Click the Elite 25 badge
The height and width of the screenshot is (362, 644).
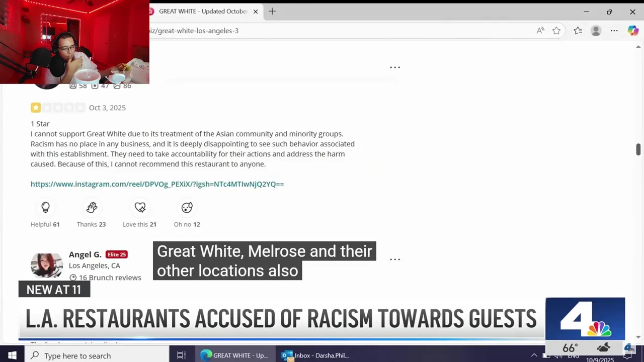pyautogui.click(x=117, y=254)
